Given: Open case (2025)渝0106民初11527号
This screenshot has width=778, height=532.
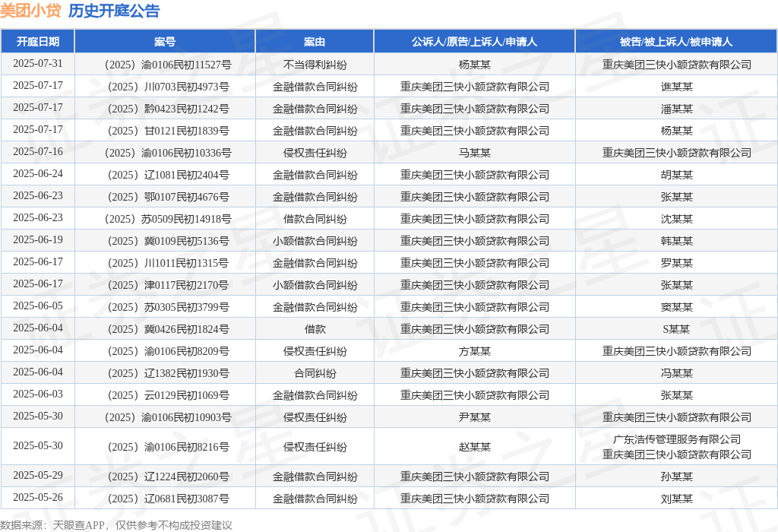Looking at the screenshot, I should point(168,65).
